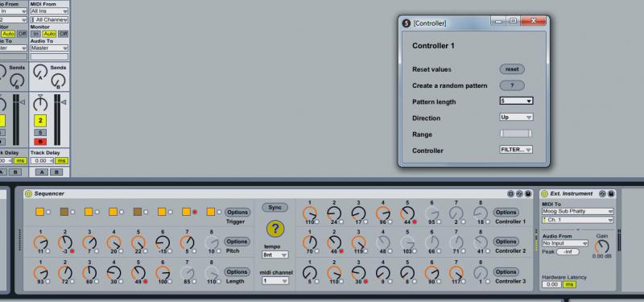
Task: Click the Range slider in Controller window
Action: [x=516, y=134]
